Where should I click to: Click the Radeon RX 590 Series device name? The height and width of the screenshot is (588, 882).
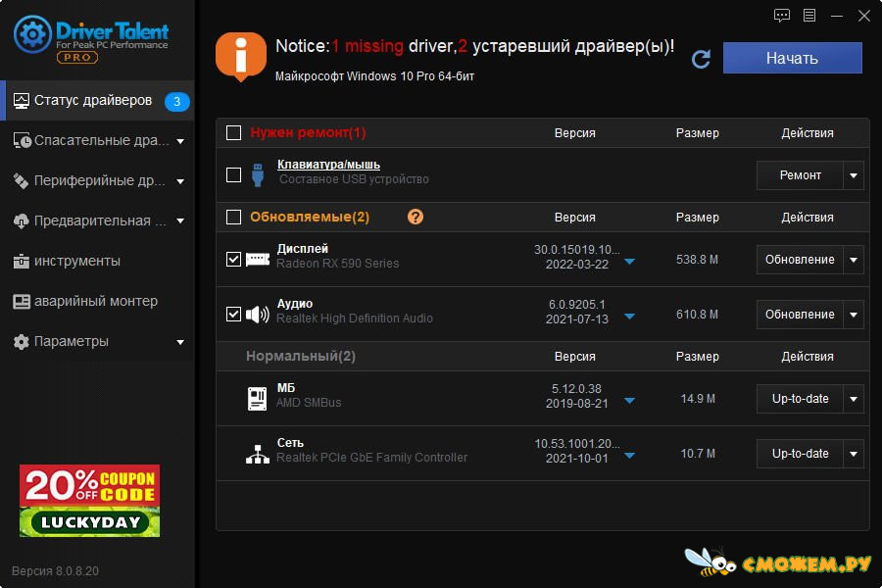(337, 264)
